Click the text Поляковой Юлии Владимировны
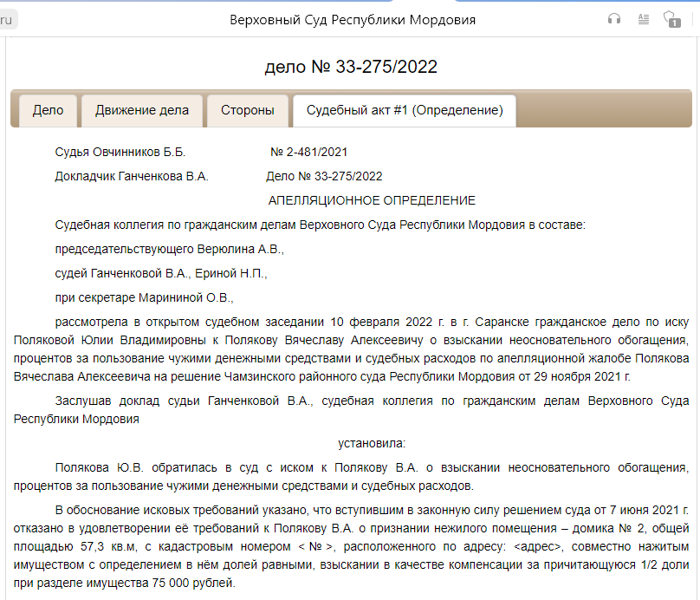 pos(109,341)
